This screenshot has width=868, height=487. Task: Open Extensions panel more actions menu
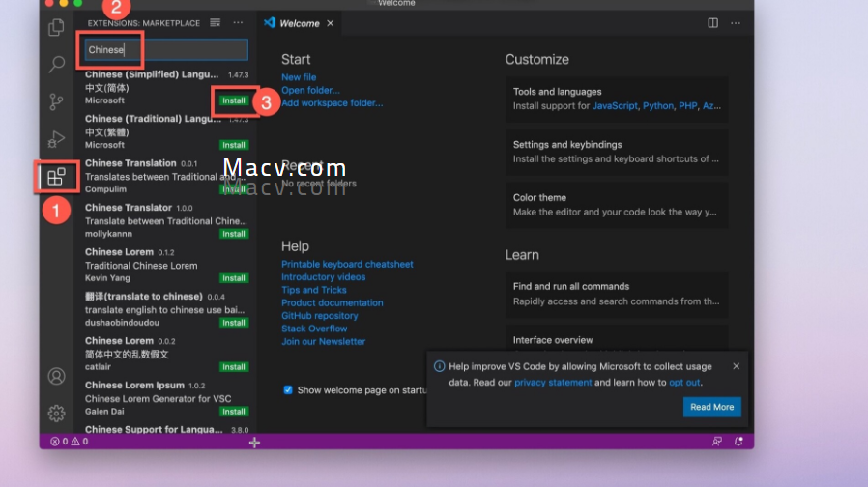pos(238,22)
